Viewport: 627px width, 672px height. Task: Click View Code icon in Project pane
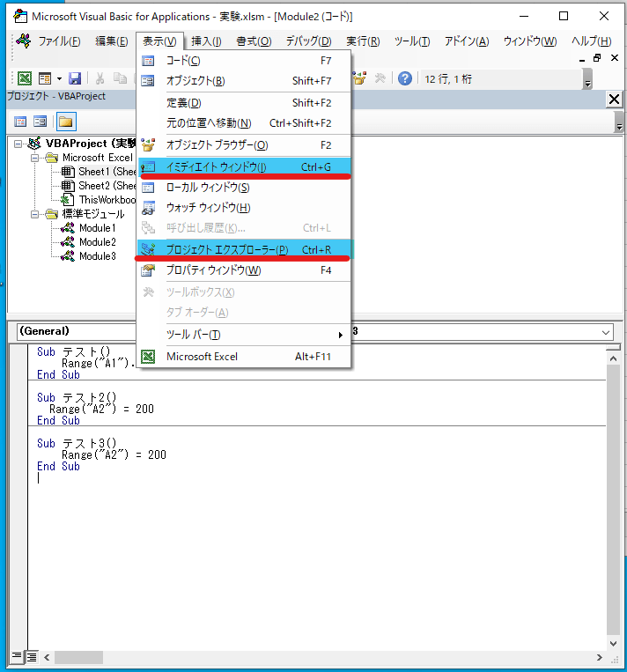pyautogui.click(x=20, y=122)
